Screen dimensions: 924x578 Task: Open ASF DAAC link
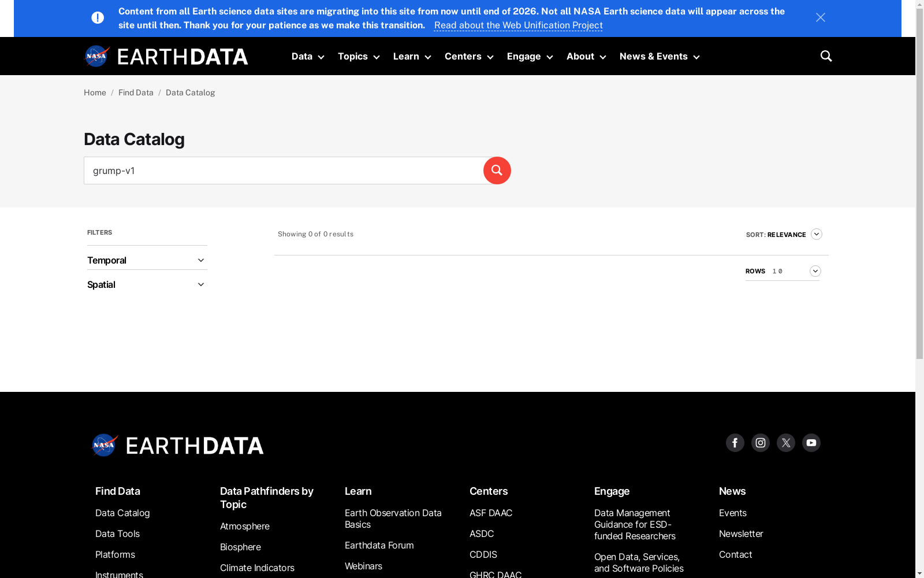490,513
